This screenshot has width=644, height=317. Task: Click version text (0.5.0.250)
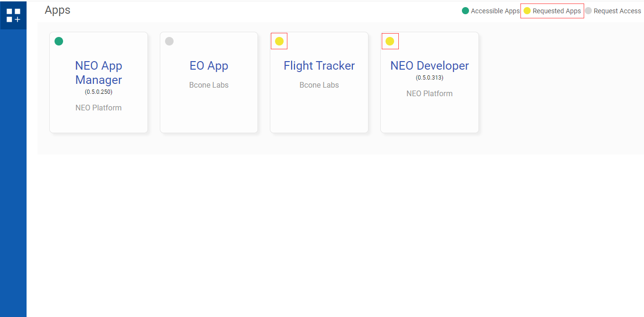pyautogui.click(x=99, y=92)
